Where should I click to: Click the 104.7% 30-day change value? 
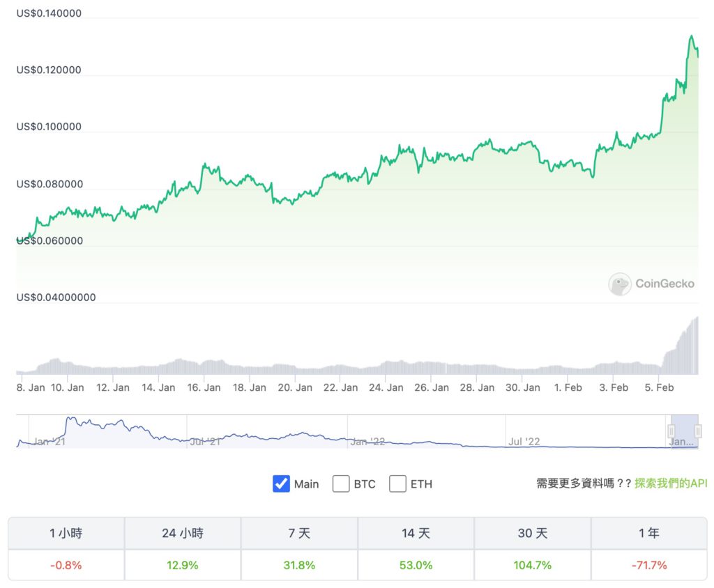[x=532, y=565]
